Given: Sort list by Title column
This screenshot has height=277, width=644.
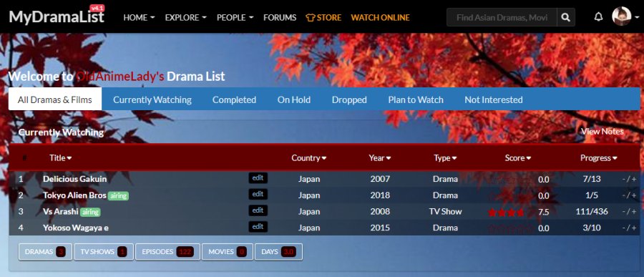Looking at the screenshot, I should click(60, 157).
